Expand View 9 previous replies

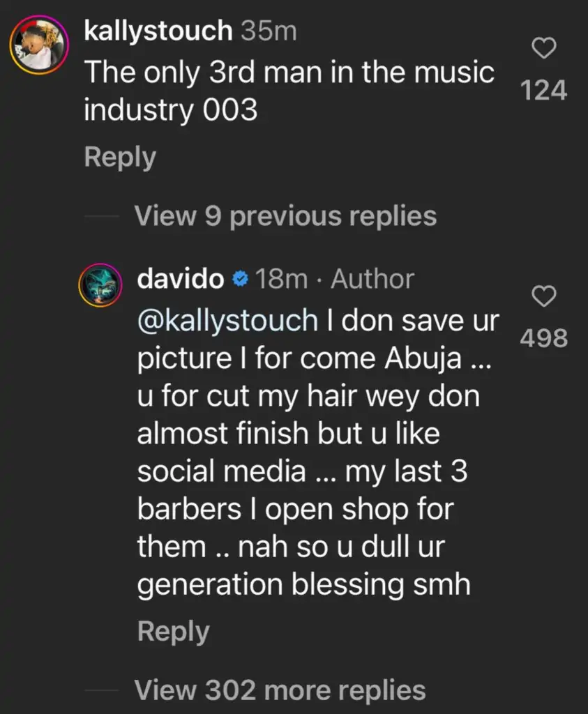pos(285,216)
